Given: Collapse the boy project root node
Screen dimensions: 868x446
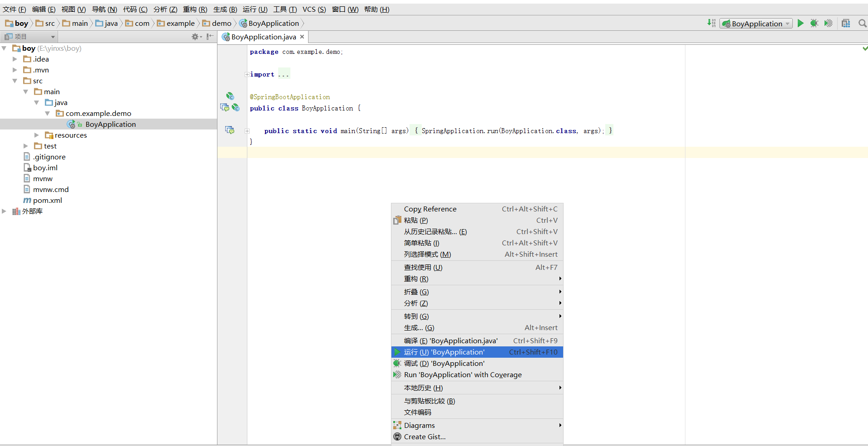Looking at the screenshot, I should pos(4,48).
